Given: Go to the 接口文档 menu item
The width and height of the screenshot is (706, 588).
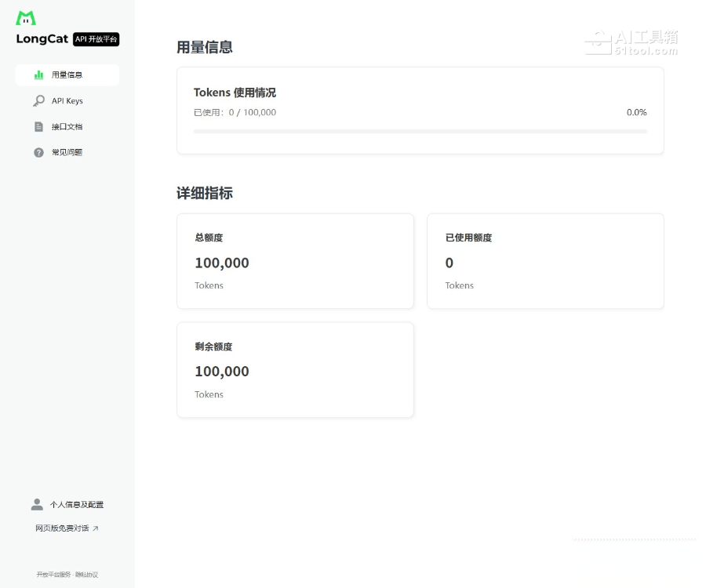Looking at the screenshot, I should click(x=67, y=127).
